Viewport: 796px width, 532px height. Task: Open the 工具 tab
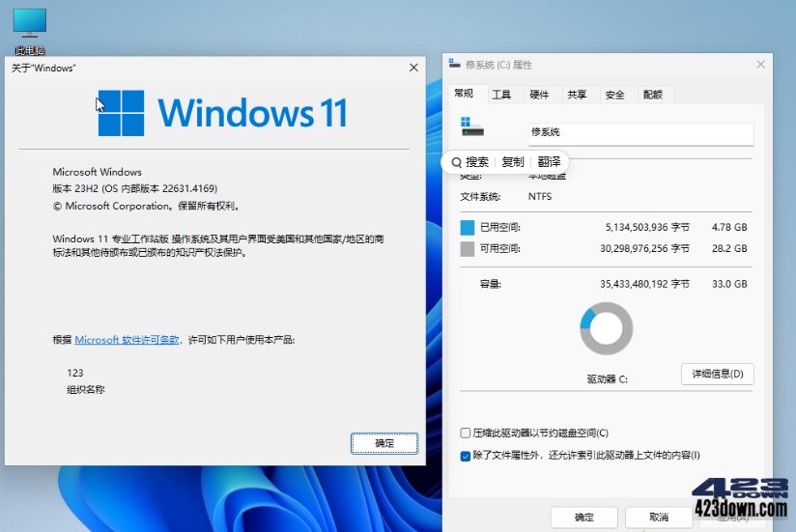[501, 95]
